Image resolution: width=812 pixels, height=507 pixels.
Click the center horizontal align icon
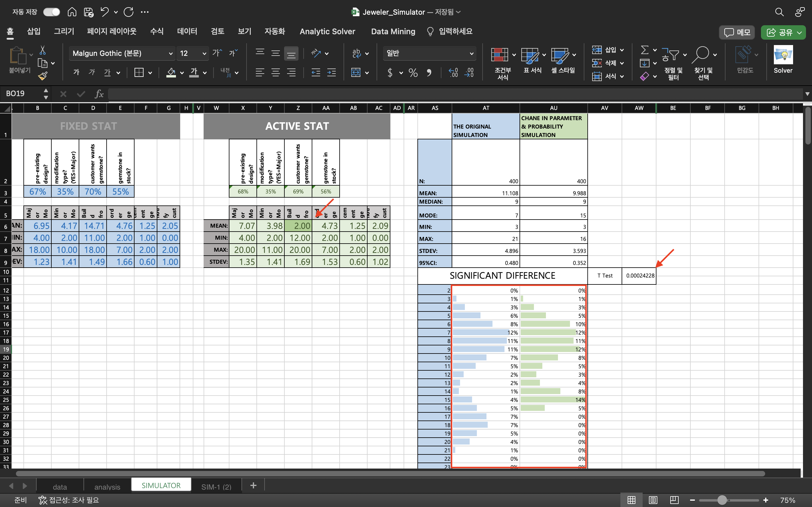click(276, 72)
